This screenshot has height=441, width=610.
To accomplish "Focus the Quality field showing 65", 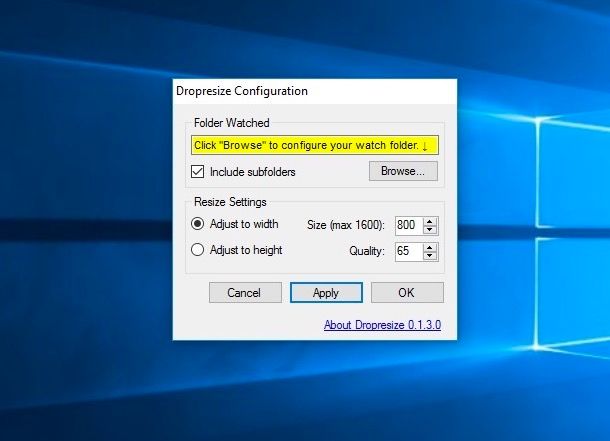I will click(x=409, y=252).
